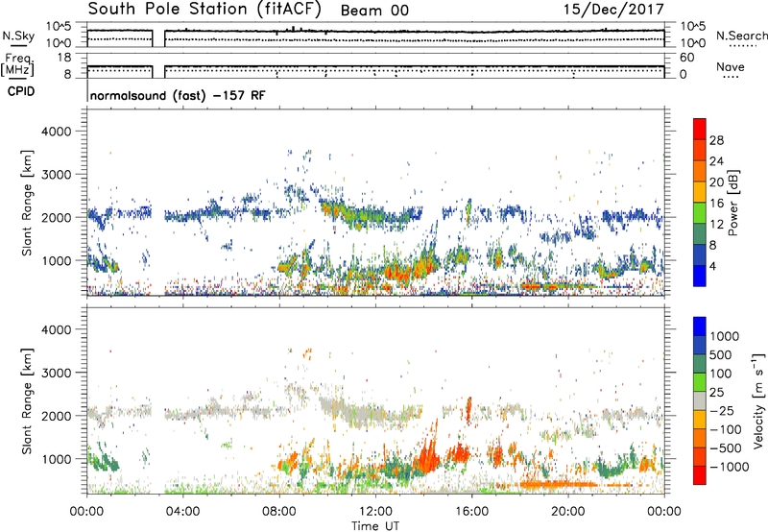Click the "N.Sky" legend label
768x532 pixels.
tap(18, 36)
